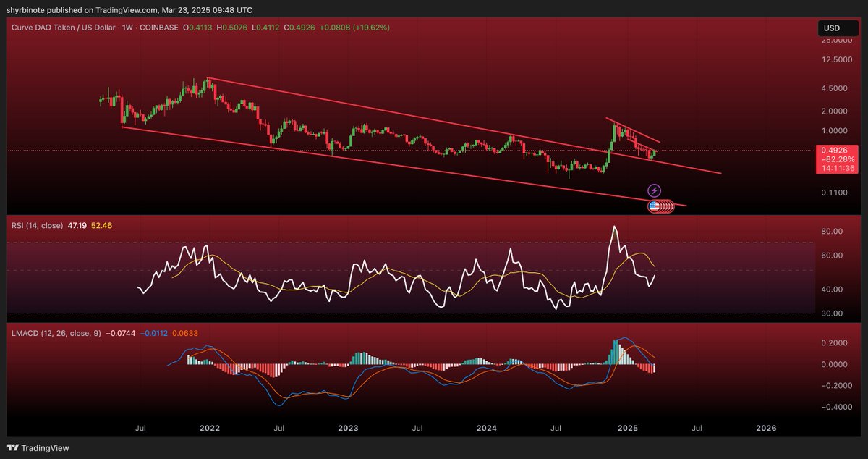Click the LMACD blue value −0.0112

click(155, 333)
